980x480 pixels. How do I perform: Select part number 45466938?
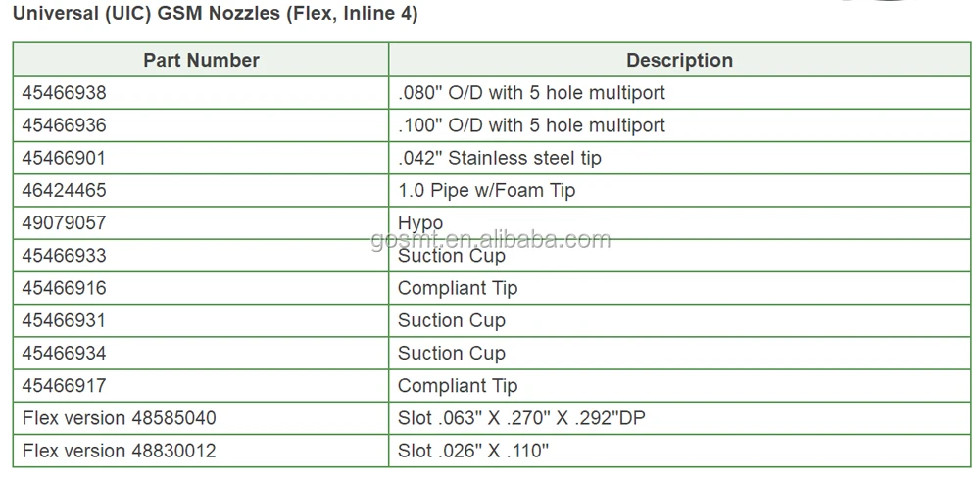pyautogui.click(x=65, y=93)
